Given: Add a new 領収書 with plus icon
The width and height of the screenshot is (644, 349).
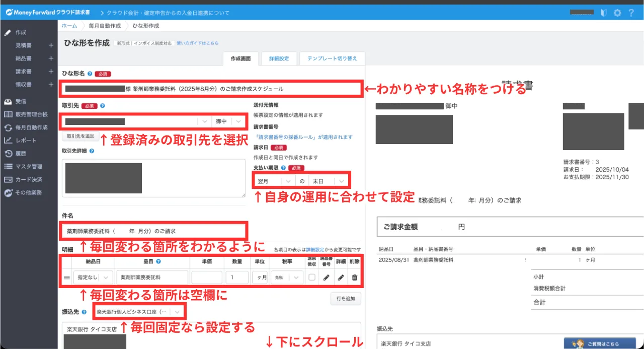Looking at the screenshot, I should pyautogui.click(x=51, y=85).
